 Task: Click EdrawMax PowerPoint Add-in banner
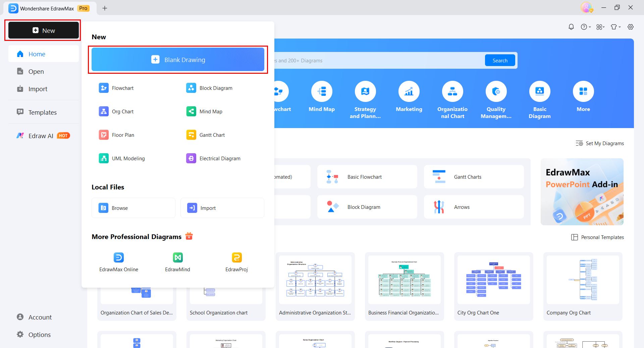point(582,192)
